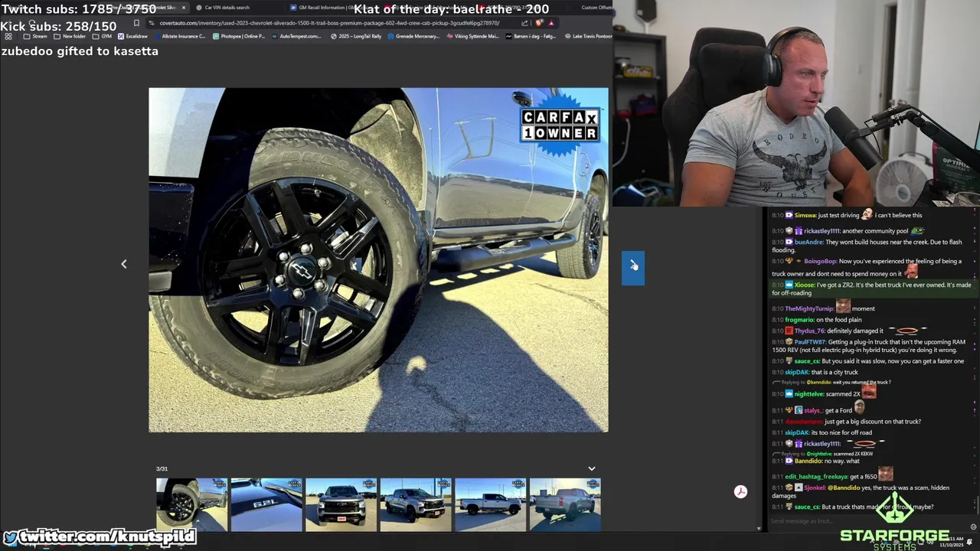Screen dimensions: 980x551
Task: Select the 6.2L hood badge thumbnail
Action: tap(266, 505)
